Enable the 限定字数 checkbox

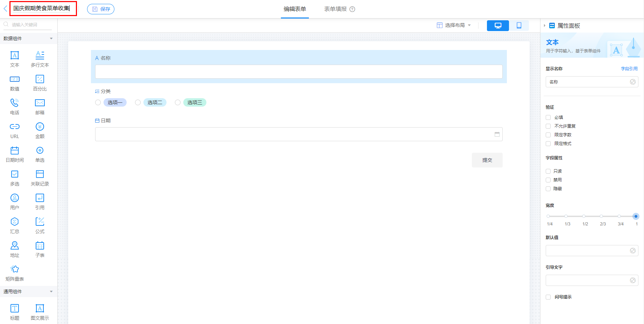pyautogui.click(x=548, y=135)
